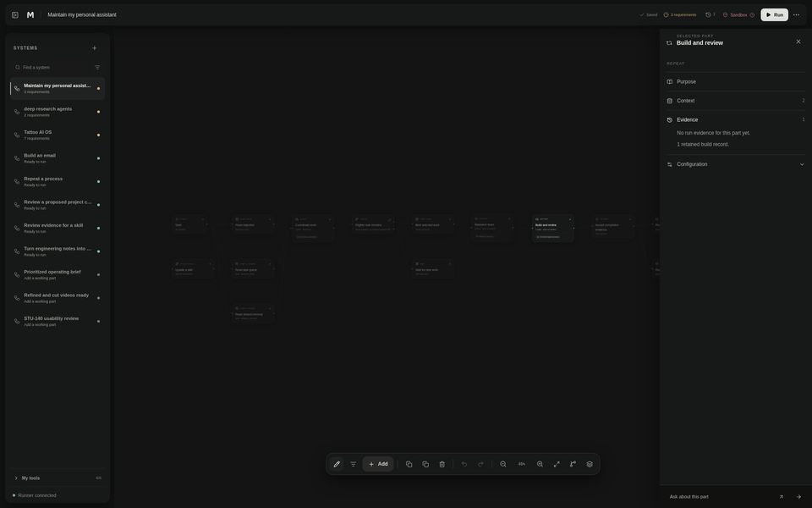Select the Eligible task remains node
This screenshot has height=508, width=812.
[373, 225]
